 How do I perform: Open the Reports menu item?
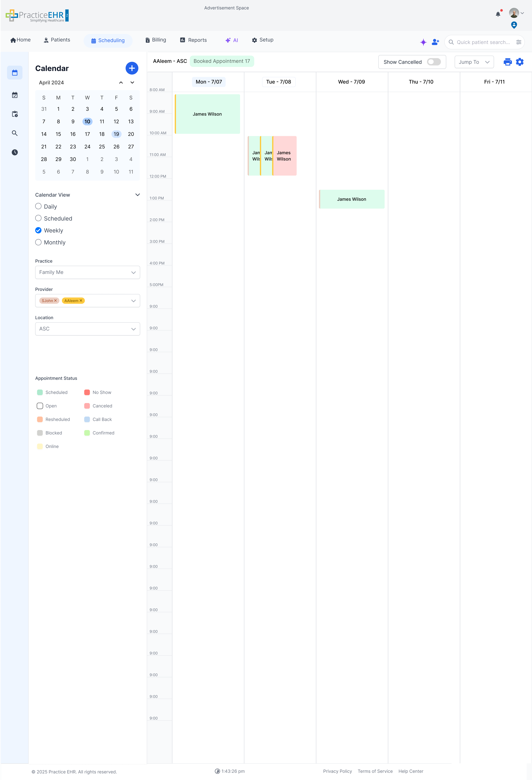[193, 40]
